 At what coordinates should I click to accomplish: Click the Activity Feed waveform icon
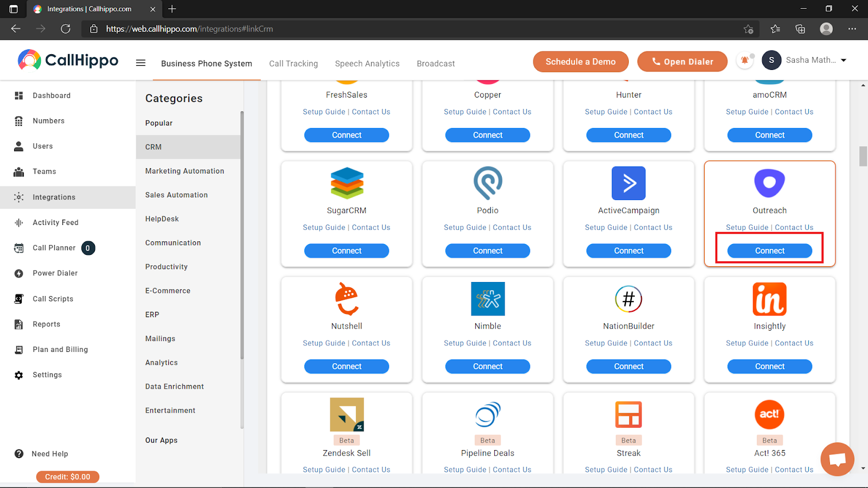click(19, 223)
